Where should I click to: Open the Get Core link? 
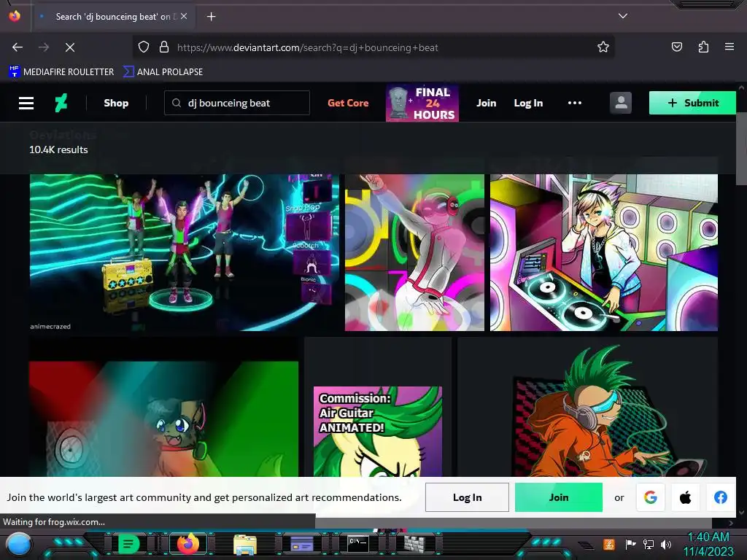pos(348,103)
